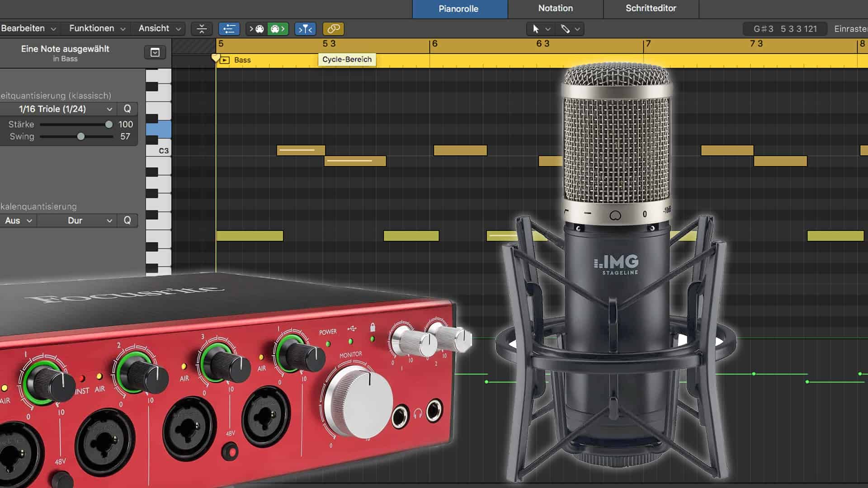This screenshot has height=488, width=868.
Task: Toggle the blue Catch Playhead button
Action: tap(305, 29)
